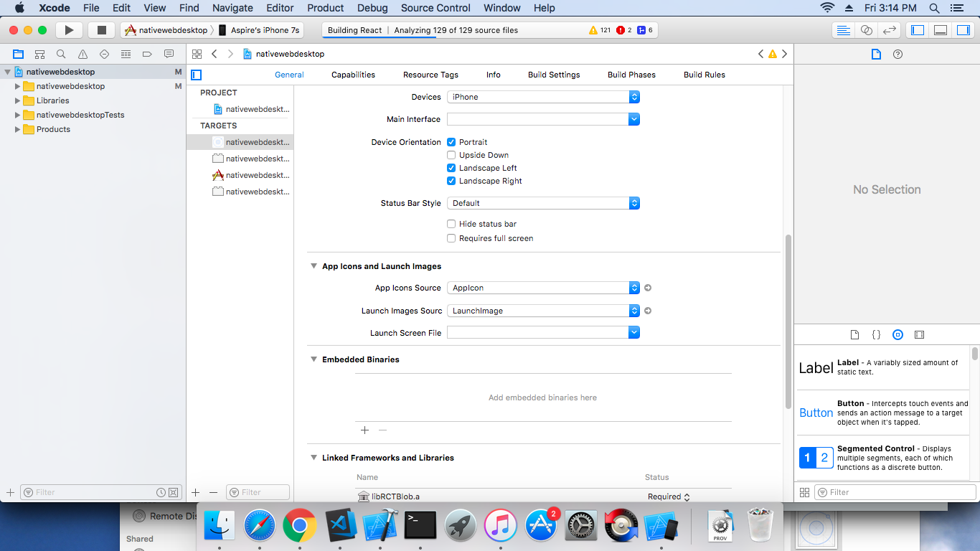Viewport: 980px width, 551px height.
Task: Select the Aspire's iPhone 7s run destination
Action: 259,30
